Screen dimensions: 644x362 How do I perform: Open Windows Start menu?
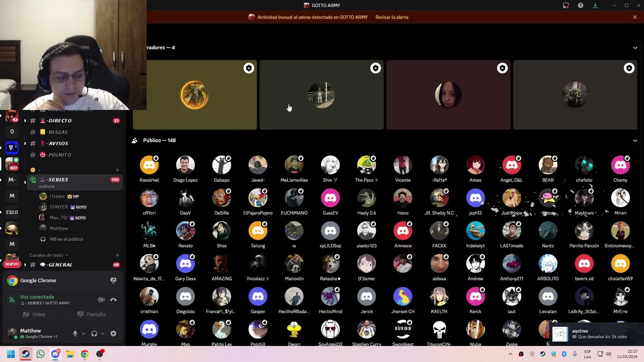[x=11, y=354]
